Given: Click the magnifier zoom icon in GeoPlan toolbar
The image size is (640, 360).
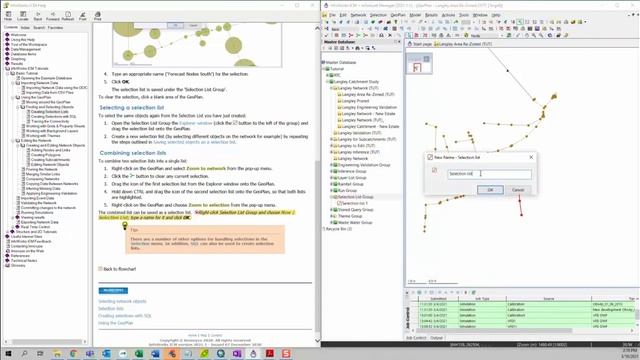Looking at the screenshot, I should (533, 36).
